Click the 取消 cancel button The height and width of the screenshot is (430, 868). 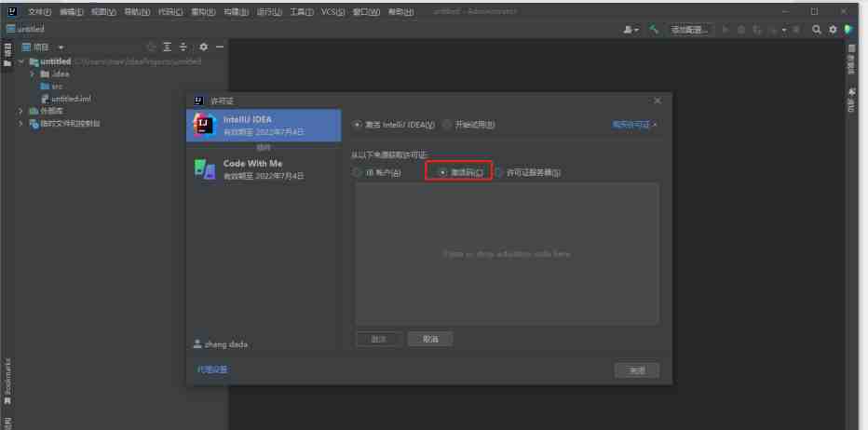point(430,339)
